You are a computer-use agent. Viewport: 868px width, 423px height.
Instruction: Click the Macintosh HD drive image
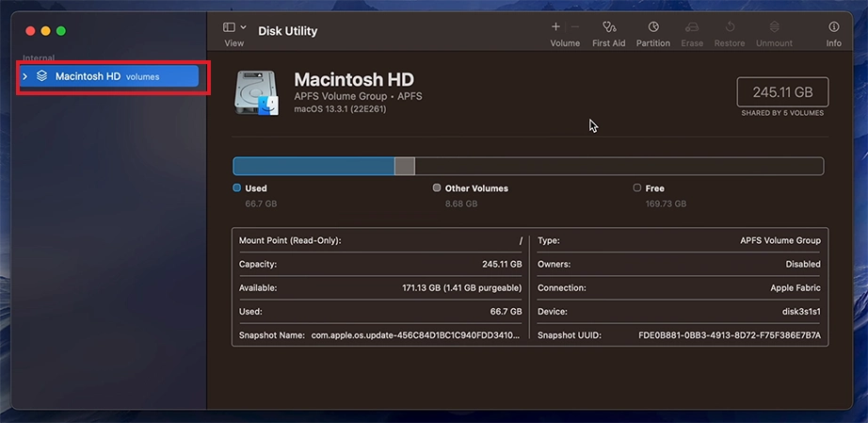[x=256, y=93]
